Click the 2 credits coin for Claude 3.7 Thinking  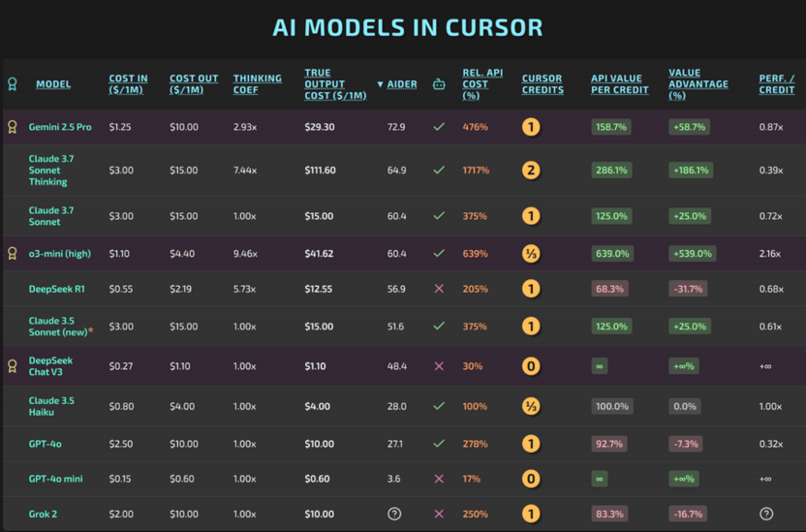(531, 171)
